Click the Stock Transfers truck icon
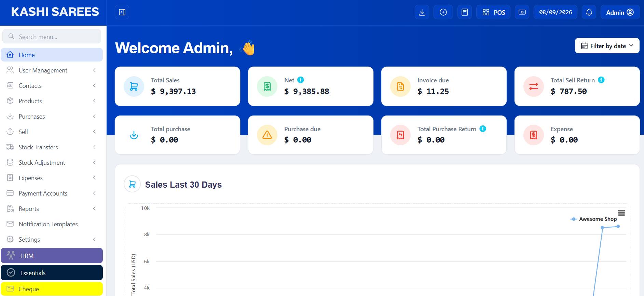The height and width of the screenshot is (296, 644). 10,147
